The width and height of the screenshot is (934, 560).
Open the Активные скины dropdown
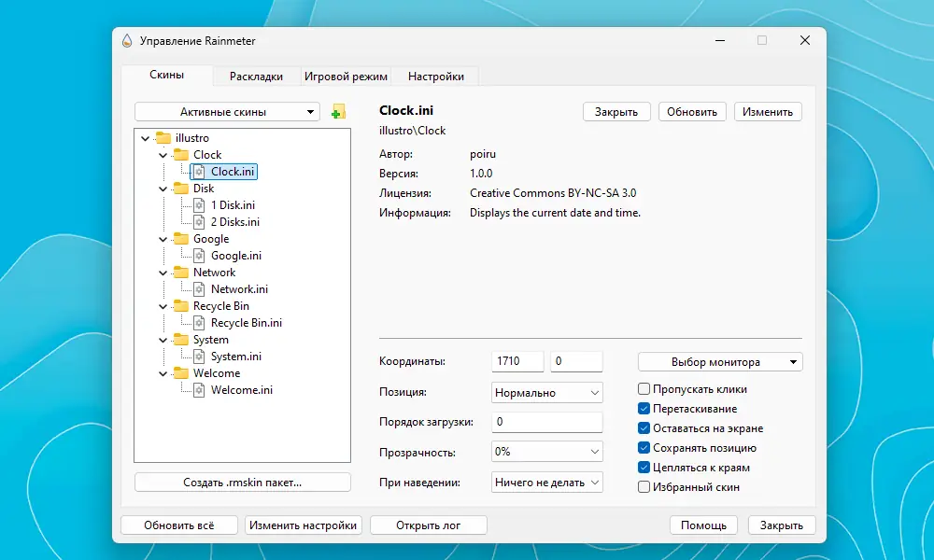pos(227,112)
